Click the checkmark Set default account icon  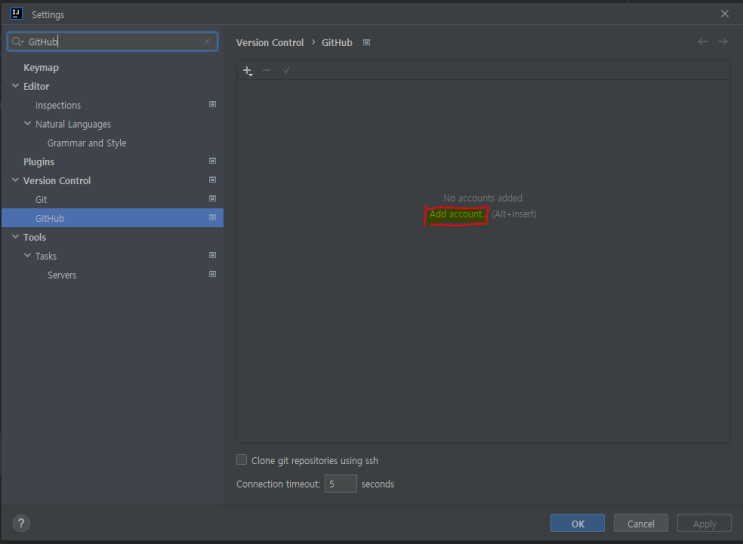tap(286, 70)
